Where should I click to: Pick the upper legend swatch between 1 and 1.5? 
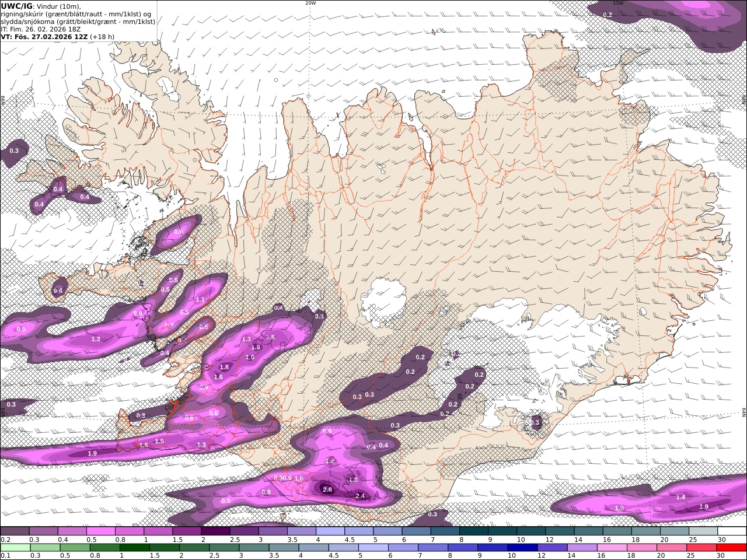[x=158, y=531]
